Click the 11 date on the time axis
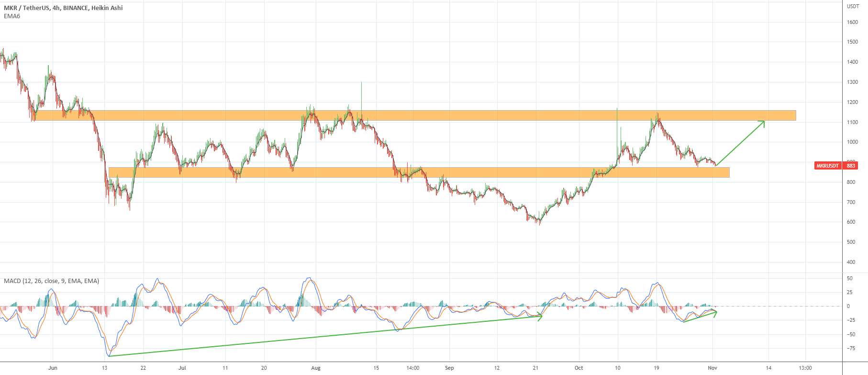Image resolution: width=868 pixels, height=375 pixels. coord(225,368)
